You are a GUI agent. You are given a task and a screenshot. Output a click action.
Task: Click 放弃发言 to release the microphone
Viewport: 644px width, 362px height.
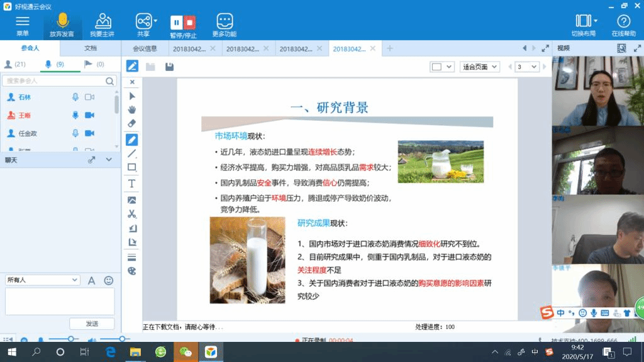coord(62,25)
